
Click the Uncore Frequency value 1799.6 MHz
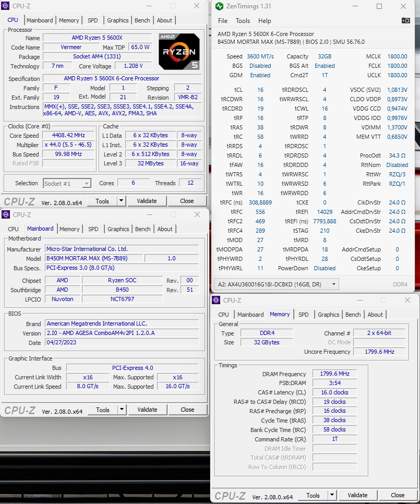pyautogui.click(x=379, y=352)
